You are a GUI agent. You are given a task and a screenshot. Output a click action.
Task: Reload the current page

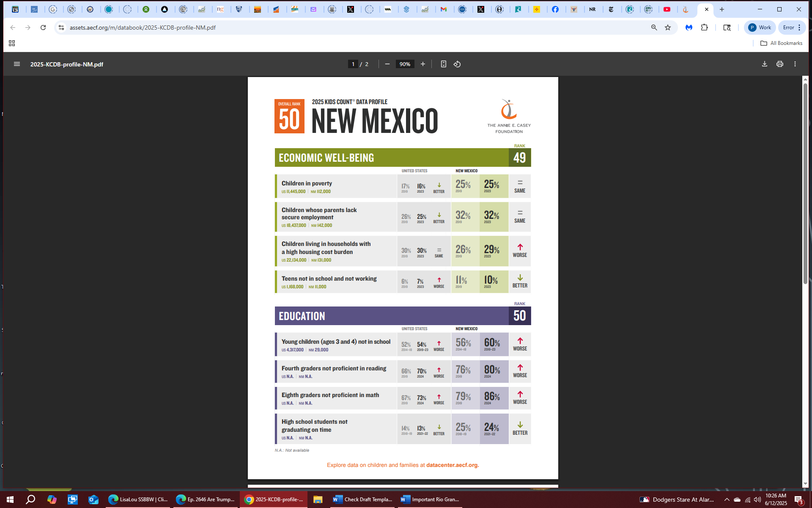[43, 28]
